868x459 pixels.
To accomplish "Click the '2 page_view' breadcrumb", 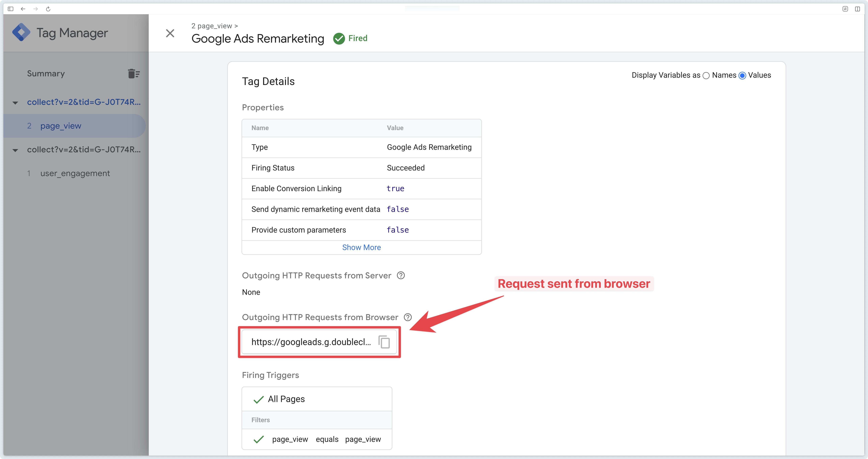I will click(x=212, y=26).
